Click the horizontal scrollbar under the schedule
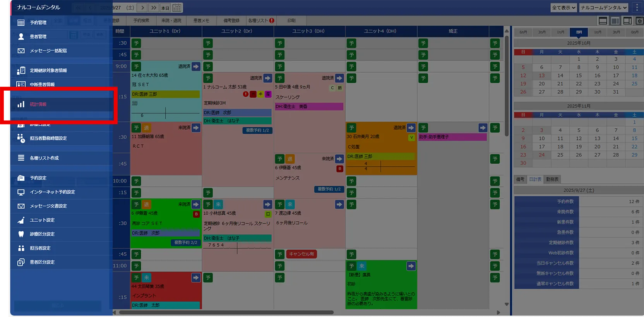This screenshot has height=317, width=644. (226, 312)
